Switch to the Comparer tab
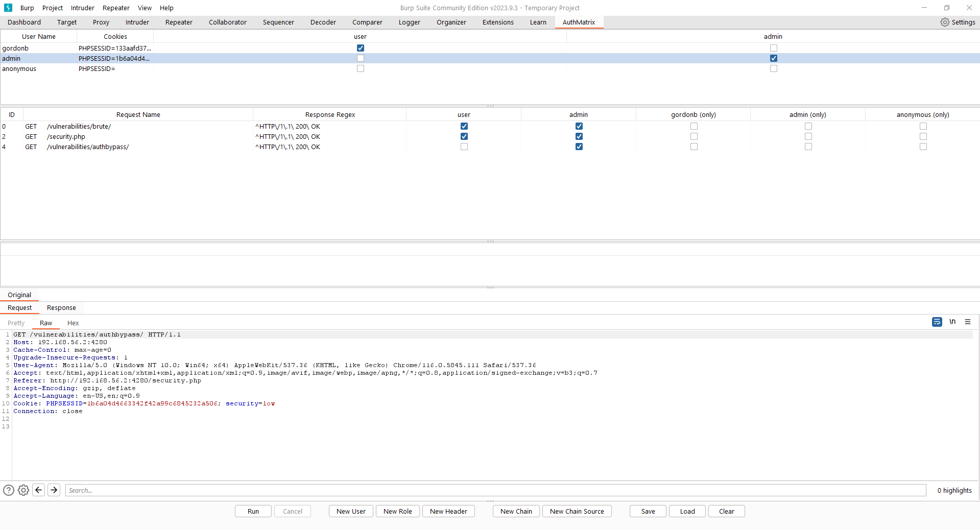 pos(367,22)
